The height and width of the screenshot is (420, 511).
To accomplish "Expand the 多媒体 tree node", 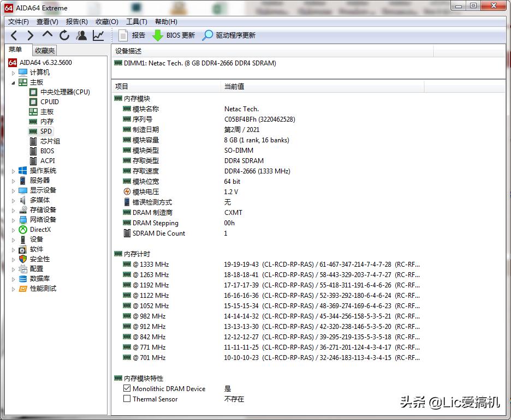I will tap(13, 200).
